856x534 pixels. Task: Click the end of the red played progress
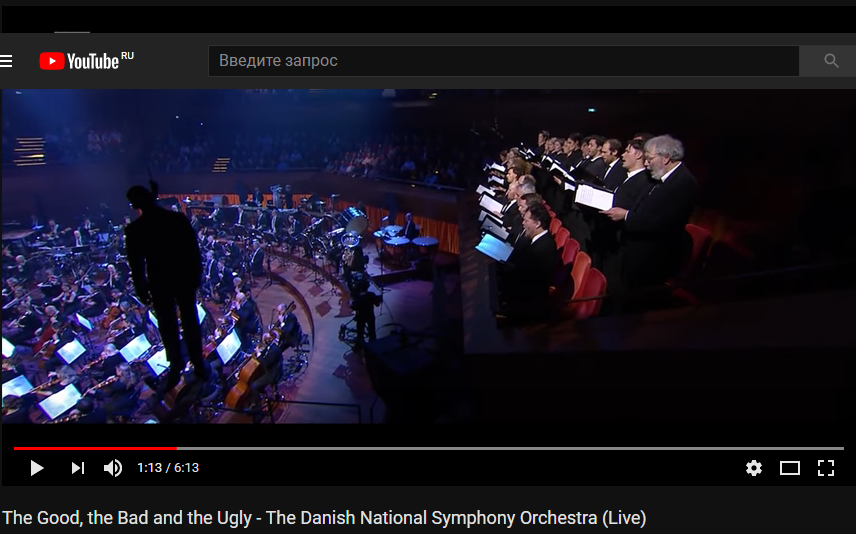tap(176, 448)
